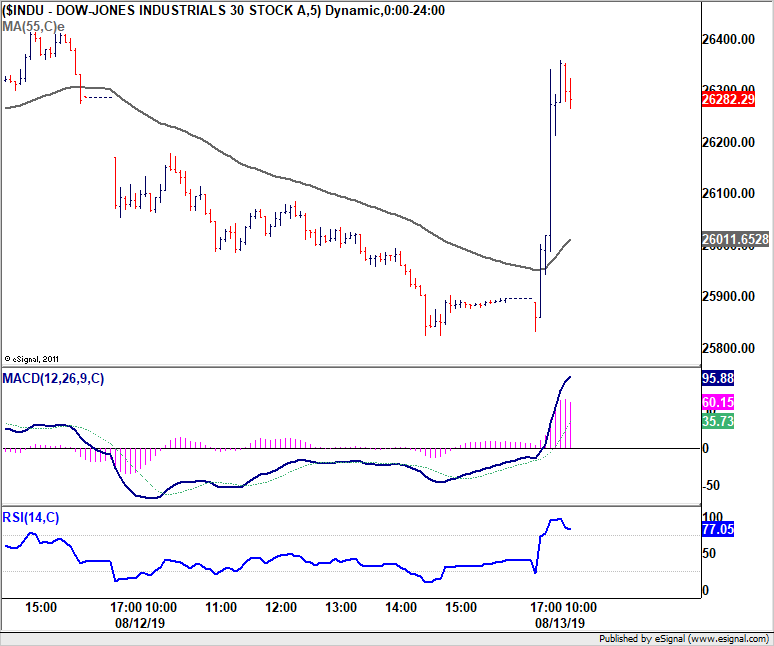
Task: Click the green MACD signal value 35.73
Action: tap(718, 421)
